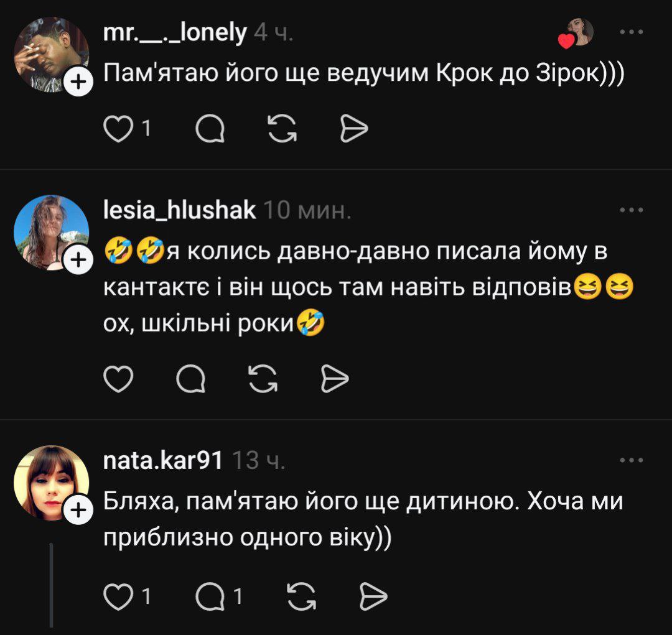This screenshot has height=635, width=672.
Task: Send lesia_hlushak's comment using share icon
Action: [x=335, y=378]
